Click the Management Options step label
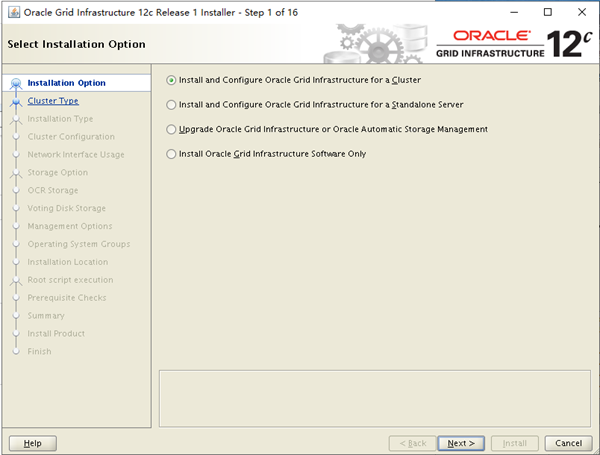600x455 pixels. [x=70, y=227]
